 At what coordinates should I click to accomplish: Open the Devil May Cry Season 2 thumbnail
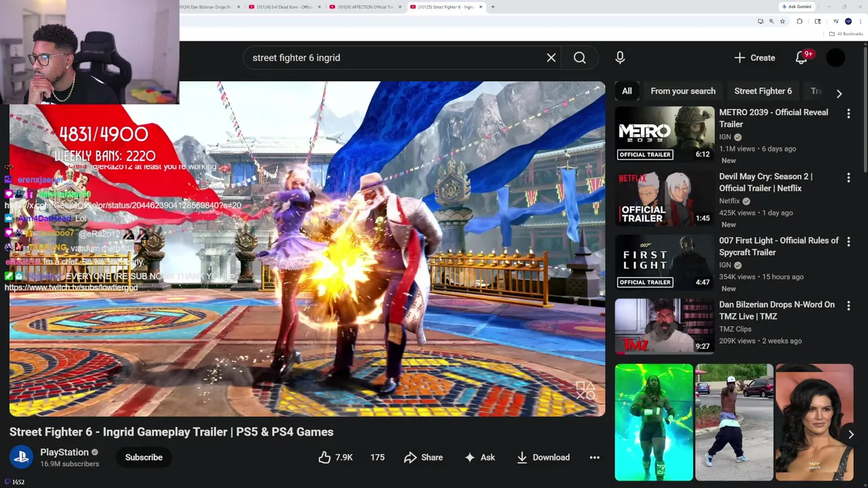click(665, 197)
